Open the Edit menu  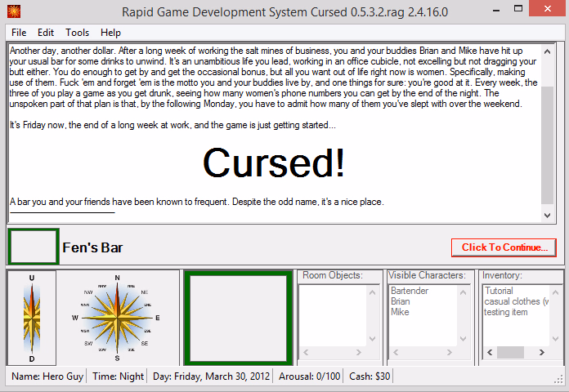point(46,33)
